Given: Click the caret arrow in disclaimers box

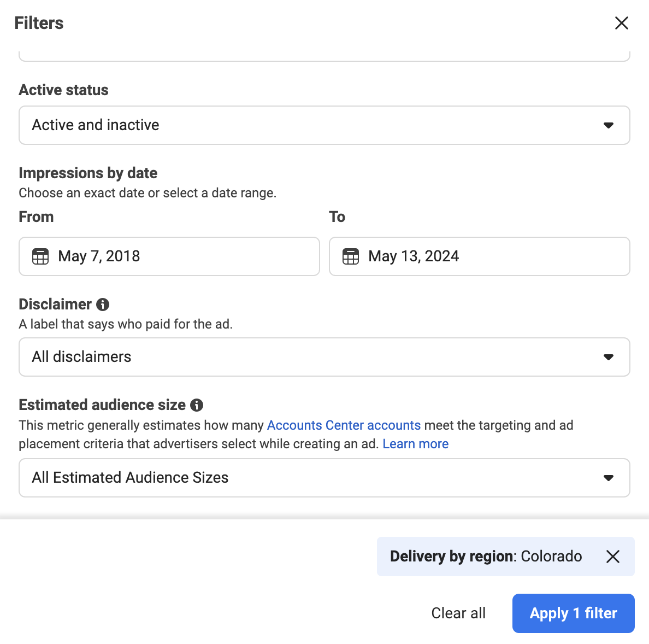Looking at the screenshot, I should [608, 357].
